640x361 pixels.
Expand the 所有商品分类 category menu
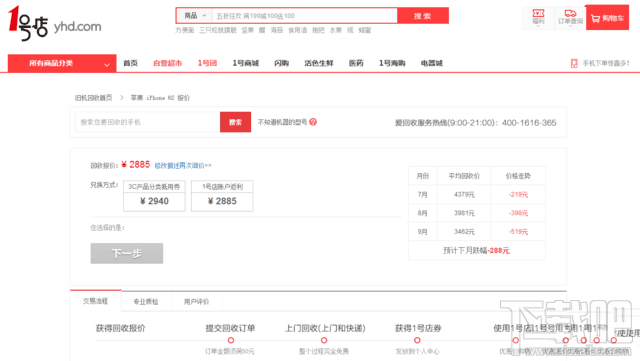coord(62,63)
